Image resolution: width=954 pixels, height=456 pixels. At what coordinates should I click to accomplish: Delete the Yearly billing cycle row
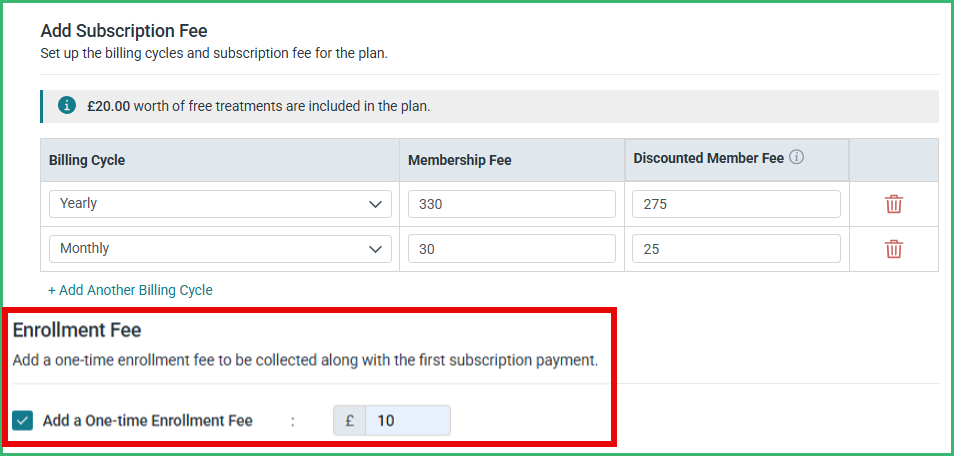(x=893, y=204)
